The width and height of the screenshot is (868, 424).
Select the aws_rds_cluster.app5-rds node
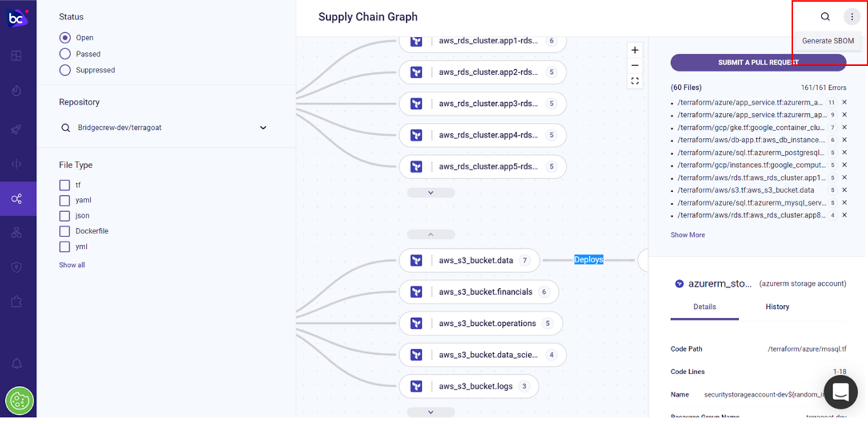482,167
